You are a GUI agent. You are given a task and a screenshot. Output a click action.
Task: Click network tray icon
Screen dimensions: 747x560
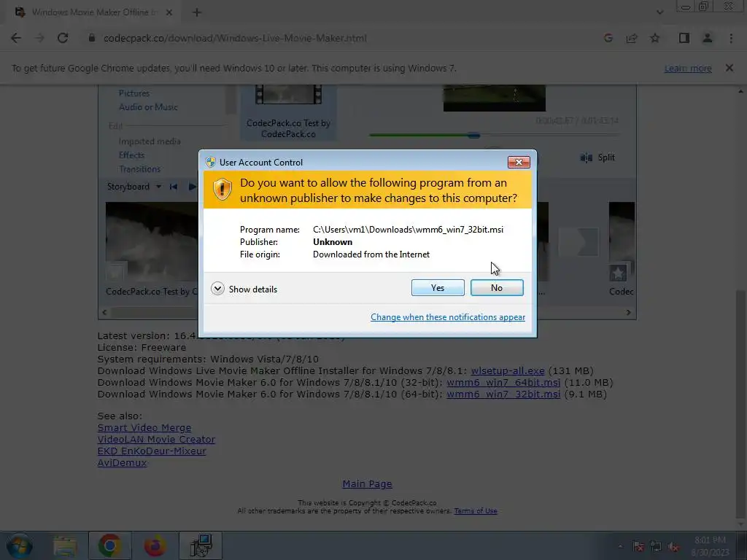tap(656, 547)
